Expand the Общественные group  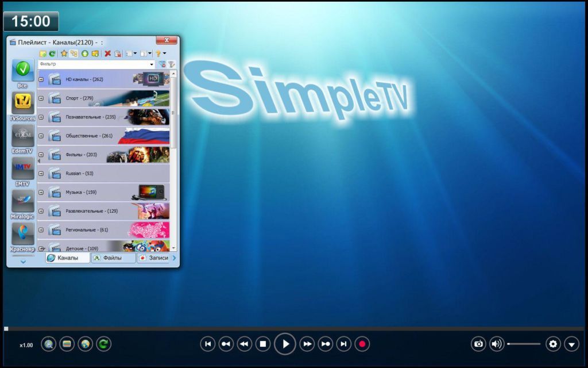(x=41, y=136)
